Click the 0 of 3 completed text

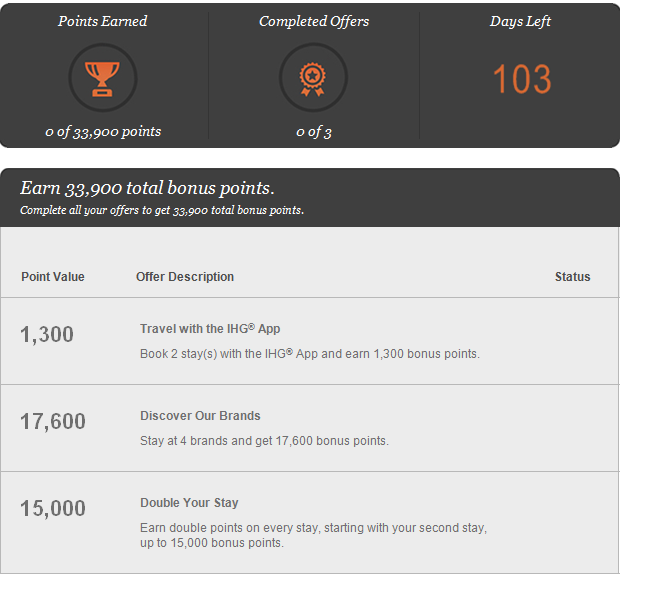click(x=313, y=131)
